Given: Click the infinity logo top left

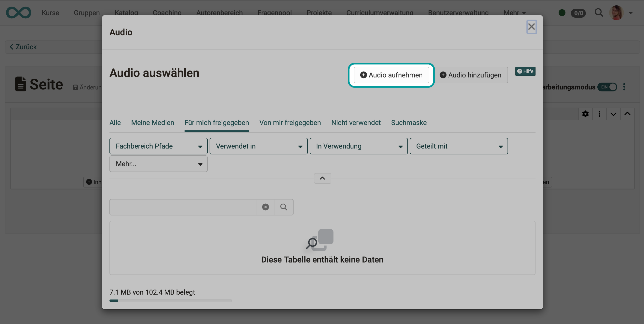Looking at the screenshot, I should pos(18,12).
